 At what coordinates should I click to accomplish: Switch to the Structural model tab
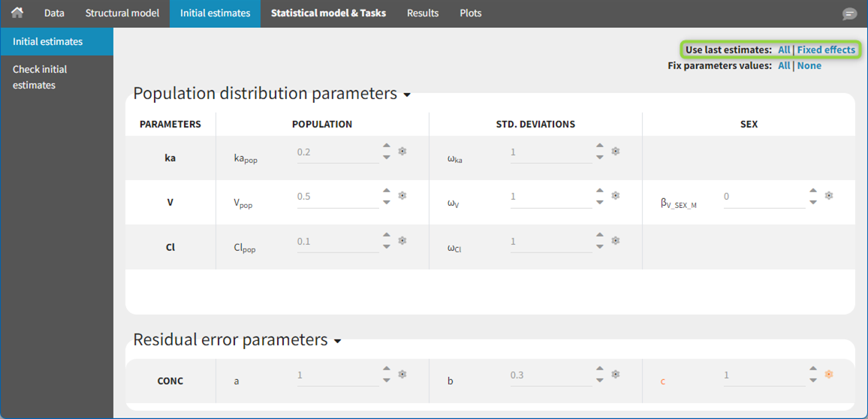(122, 13)
